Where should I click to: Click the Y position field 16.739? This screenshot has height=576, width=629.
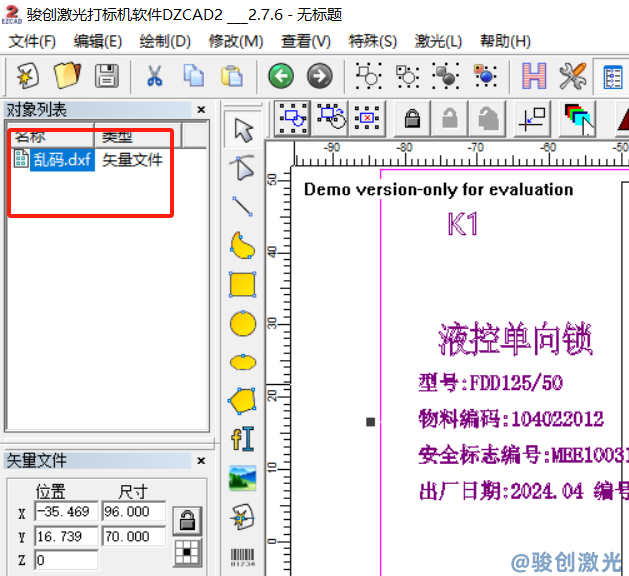click(x=66, y=536)
